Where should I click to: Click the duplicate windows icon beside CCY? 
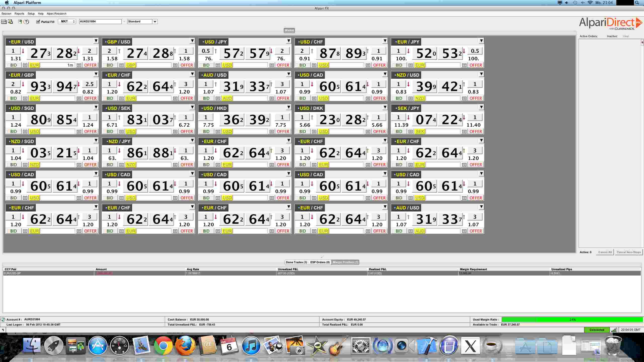[10, 22]
